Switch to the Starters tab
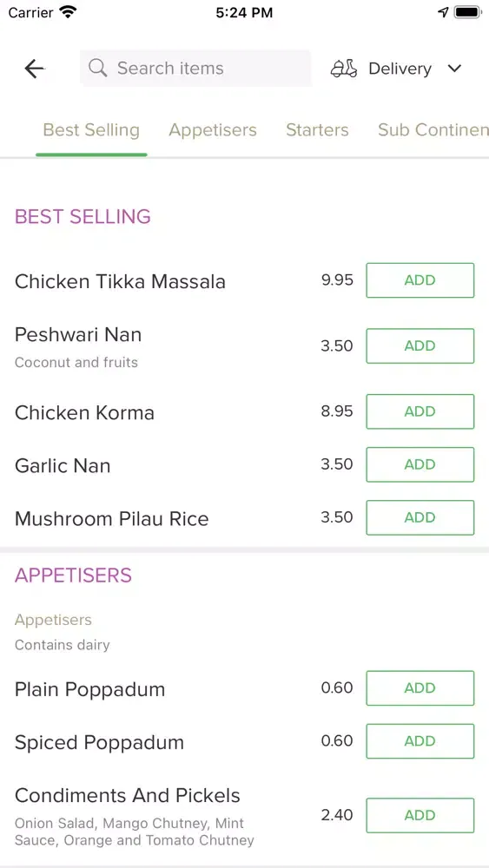 point(317,130)
